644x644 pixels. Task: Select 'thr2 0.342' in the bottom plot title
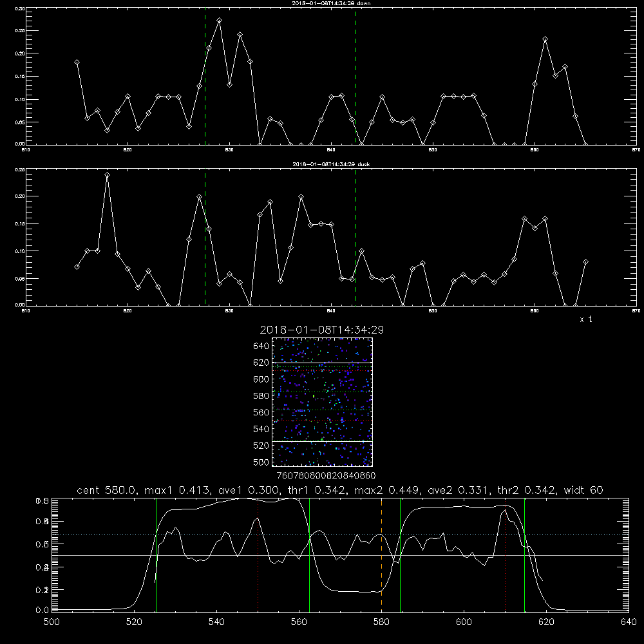pyautogui.click(x=527, y=490)
